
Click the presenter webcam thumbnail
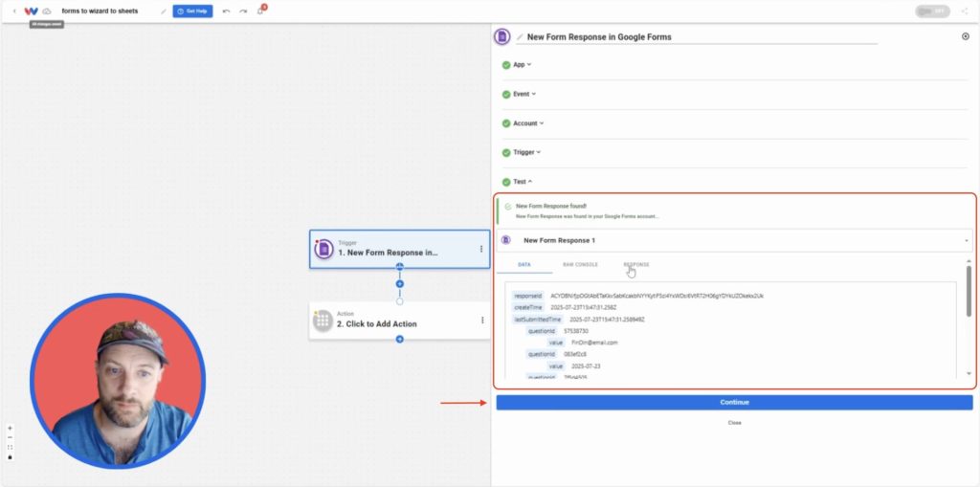pyautogui.click(x=118, y=382)
